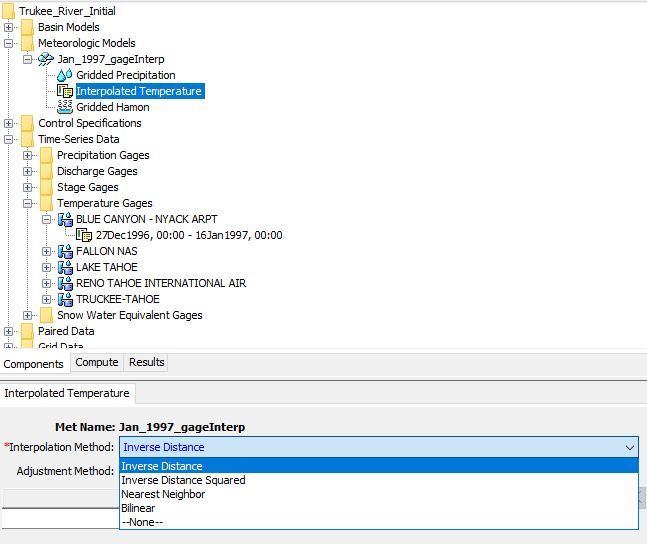Screen dimensions: 647x544
Task: Click the Gridded Precipitation raindrop icon
Action: coord(65,75)
